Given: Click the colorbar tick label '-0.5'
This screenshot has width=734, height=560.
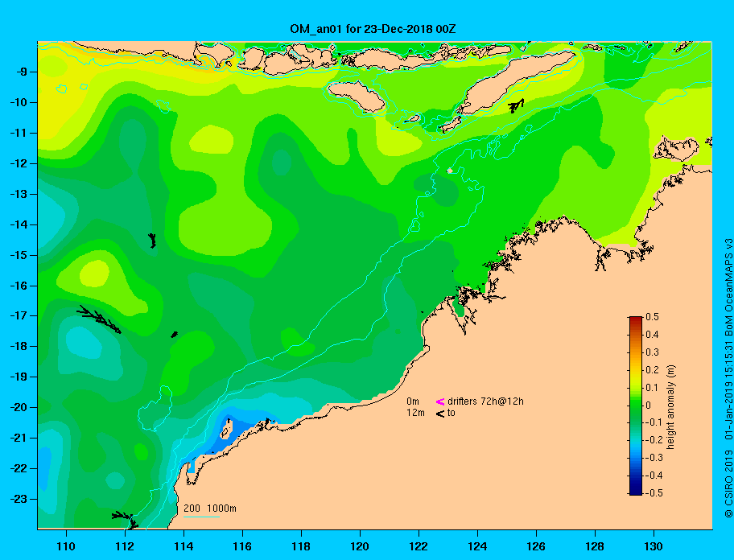Looking at the screenshot, I should [654, 493].
